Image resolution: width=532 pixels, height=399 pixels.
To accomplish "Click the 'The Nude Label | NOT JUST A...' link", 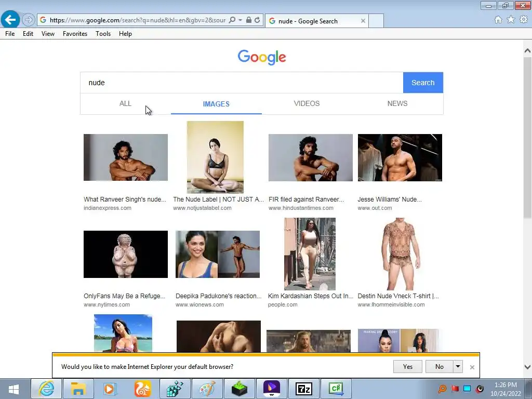I will click(x=218, y=199).
